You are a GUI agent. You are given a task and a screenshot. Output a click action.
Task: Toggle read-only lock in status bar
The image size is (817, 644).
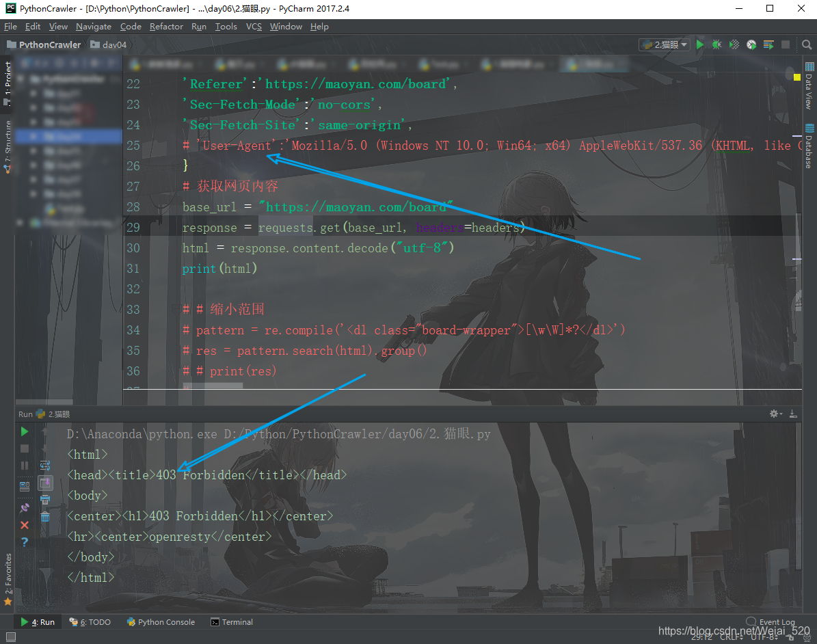click(x=791, y=636)
